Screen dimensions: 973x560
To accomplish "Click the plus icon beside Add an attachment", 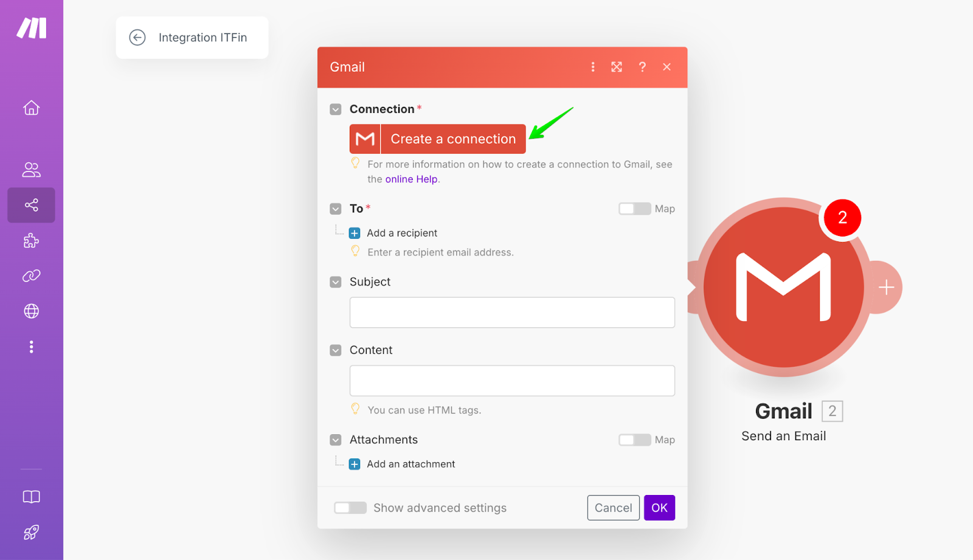I will coord(355,464).
